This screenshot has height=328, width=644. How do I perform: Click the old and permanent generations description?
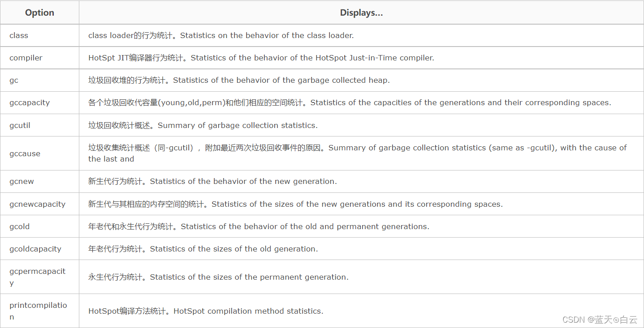coord(259,226)
